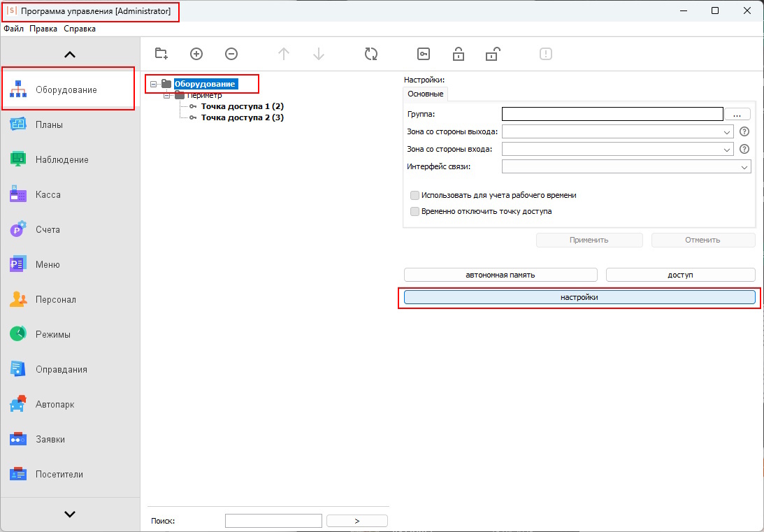Click the Применить button

coord(589,240)
